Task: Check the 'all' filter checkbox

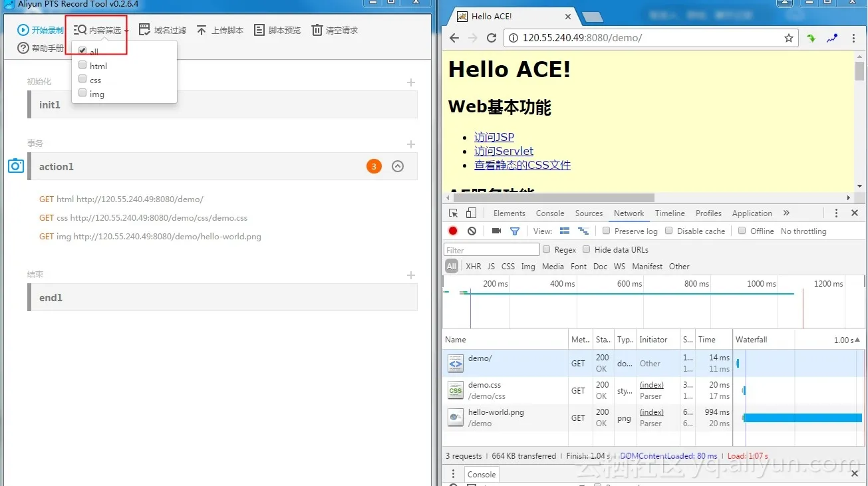Action: [82, 51]
